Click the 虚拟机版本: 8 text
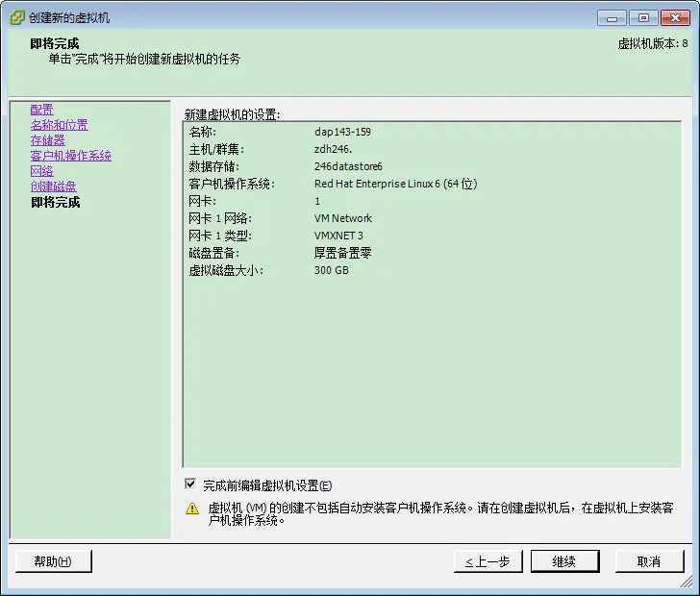 [x=653, y=44]
